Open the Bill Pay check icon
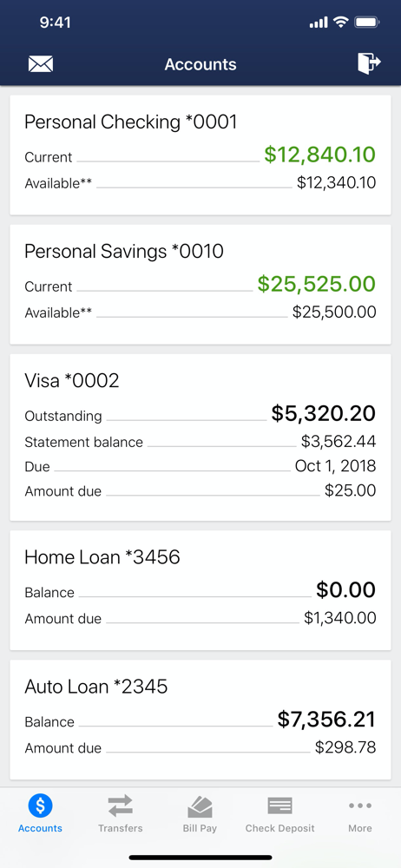 [200, 806]
